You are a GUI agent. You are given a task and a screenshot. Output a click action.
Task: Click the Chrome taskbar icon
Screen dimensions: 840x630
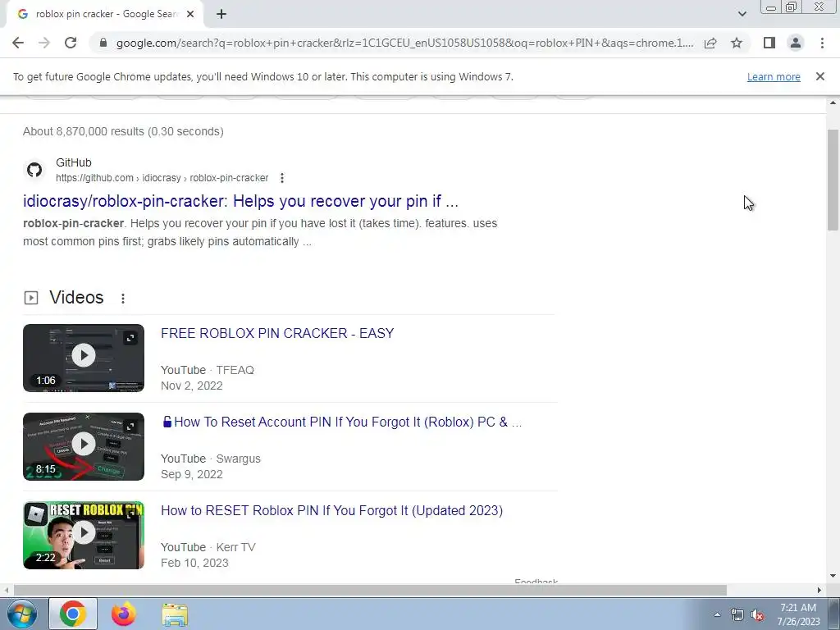click(73, 614)
